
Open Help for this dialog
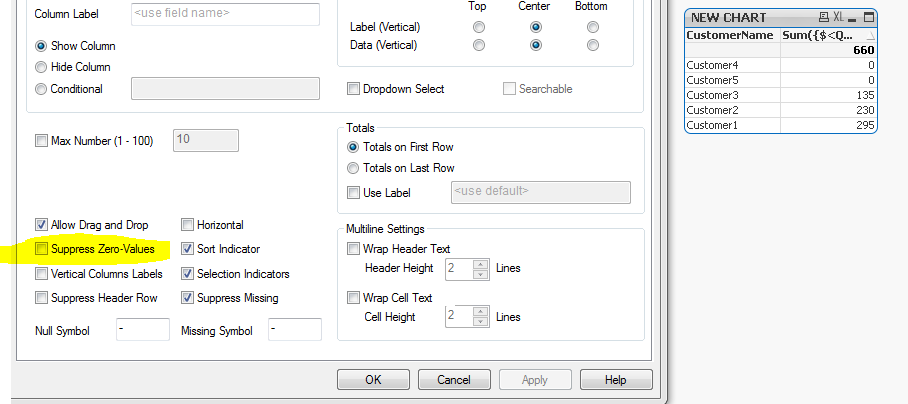tap(615, 380)
